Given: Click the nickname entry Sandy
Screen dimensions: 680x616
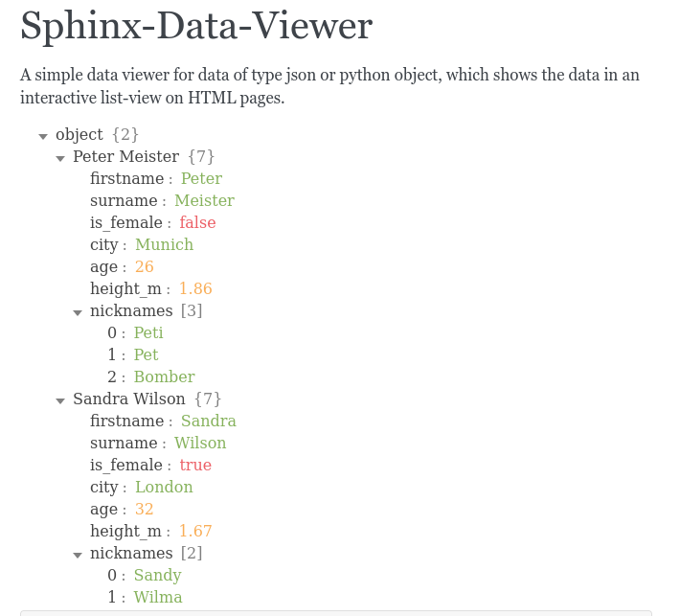Looking at the screenshot, I should [157, 575].
